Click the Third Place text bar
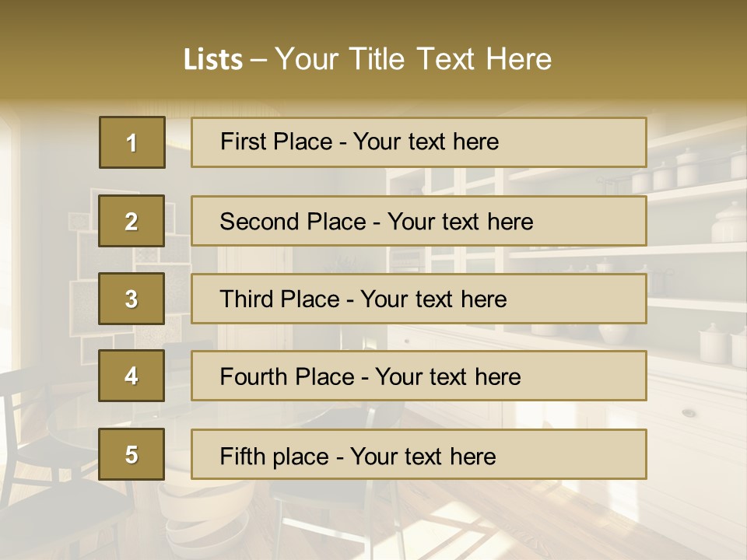Image resolution: width=747 pixels, height=560 pixels. [419, 299]
